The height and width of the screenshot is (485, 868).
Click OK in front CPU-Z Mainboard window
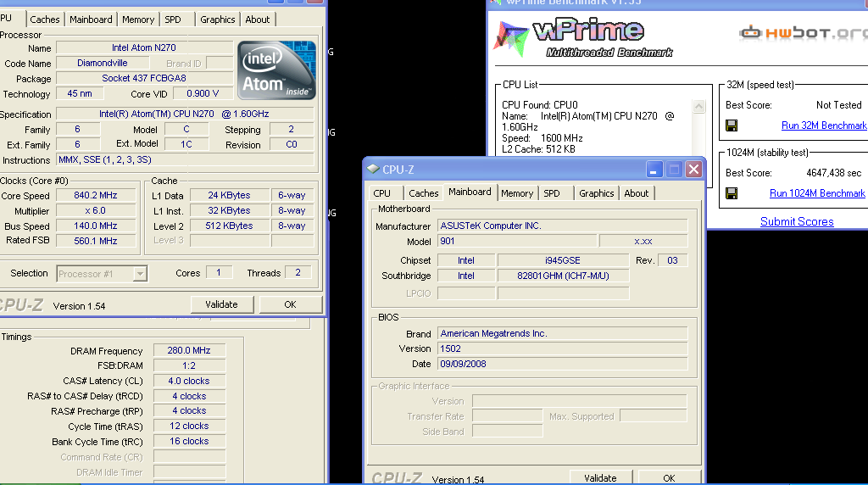670,478
